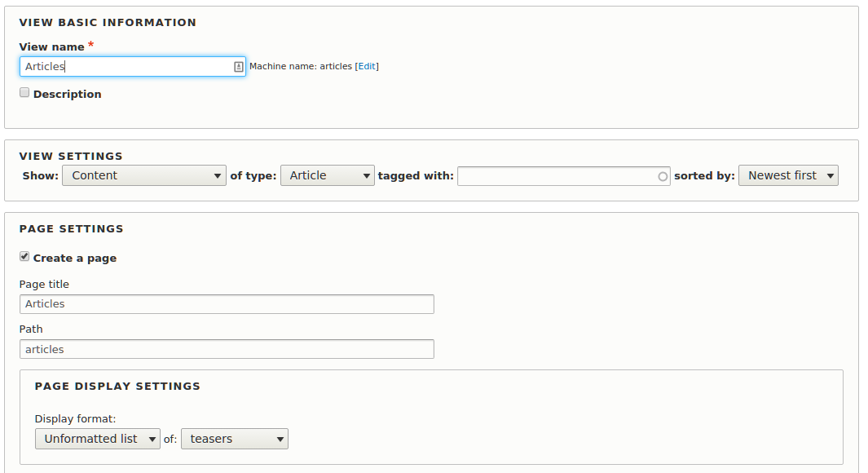Expand the teasers dropdown

coord(235,439)
